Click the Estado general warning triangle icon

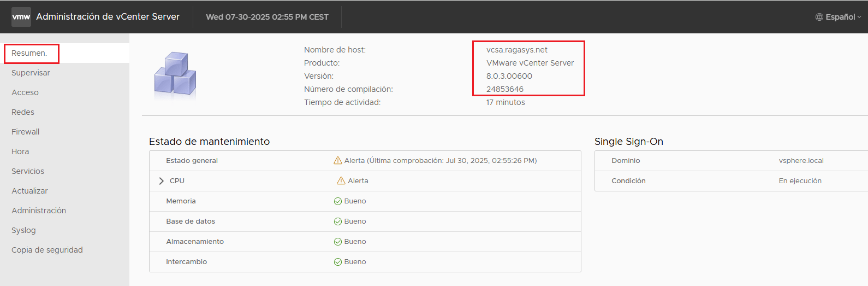pos(338,161)
